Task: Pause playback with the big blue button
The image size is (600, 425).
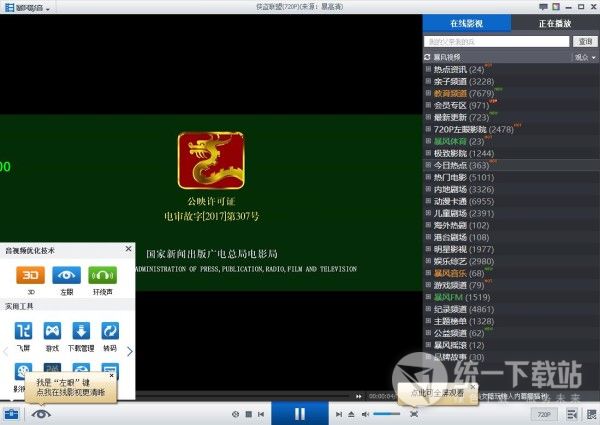Action: coord(300,413)
